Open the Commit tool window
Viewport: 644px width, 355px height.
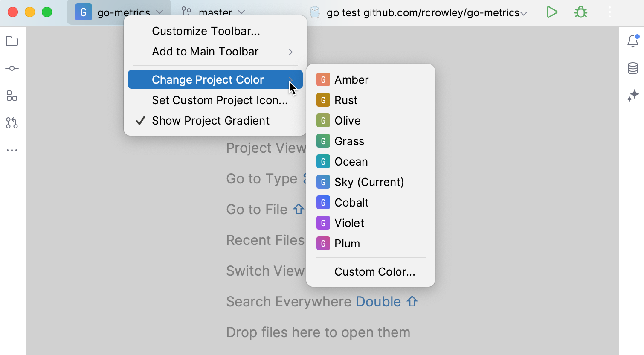(12, 68)
